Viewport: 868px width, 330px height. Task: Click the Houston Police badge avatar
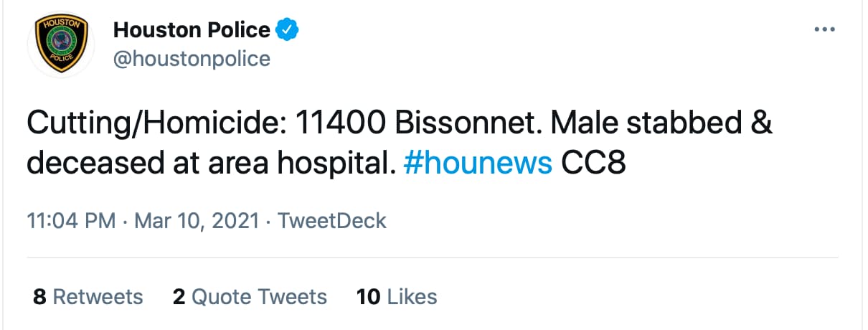60,44
